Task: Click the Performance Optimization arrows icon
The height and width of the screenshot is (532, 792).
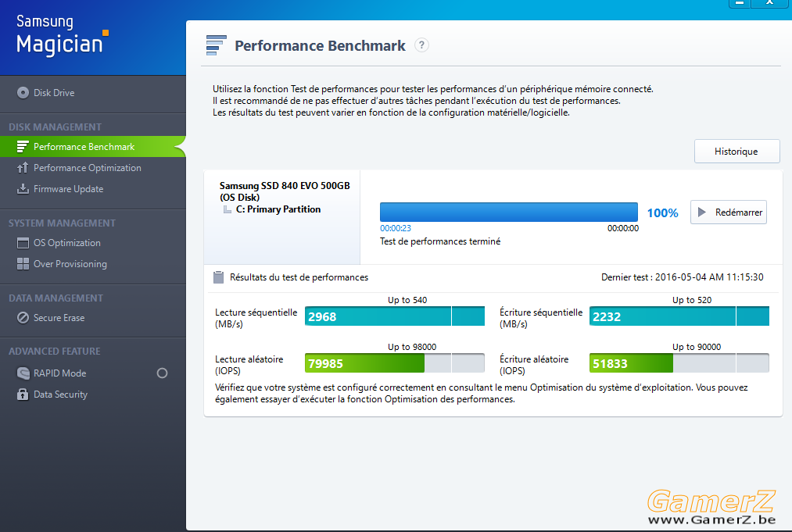Action: [22, 168]
